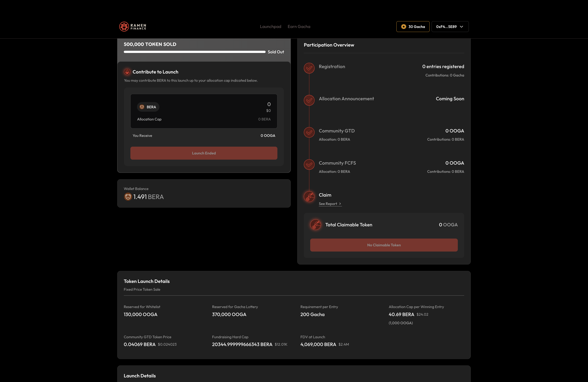588x382 pixels.
Task: Open the Earn Gacha nav item
Action: pyautogui.click(x=299, y=27)
